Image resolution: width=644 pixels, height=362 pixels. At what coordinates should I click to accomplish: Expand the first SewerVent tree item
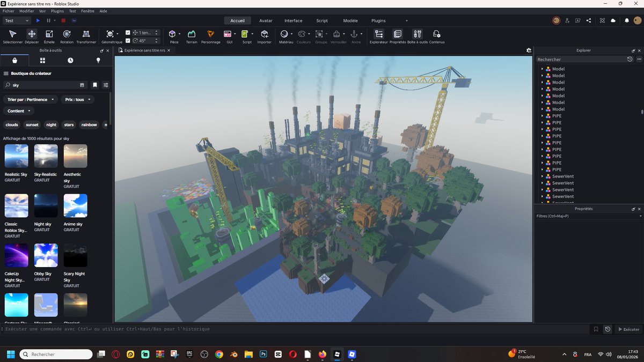click(542, 176)
